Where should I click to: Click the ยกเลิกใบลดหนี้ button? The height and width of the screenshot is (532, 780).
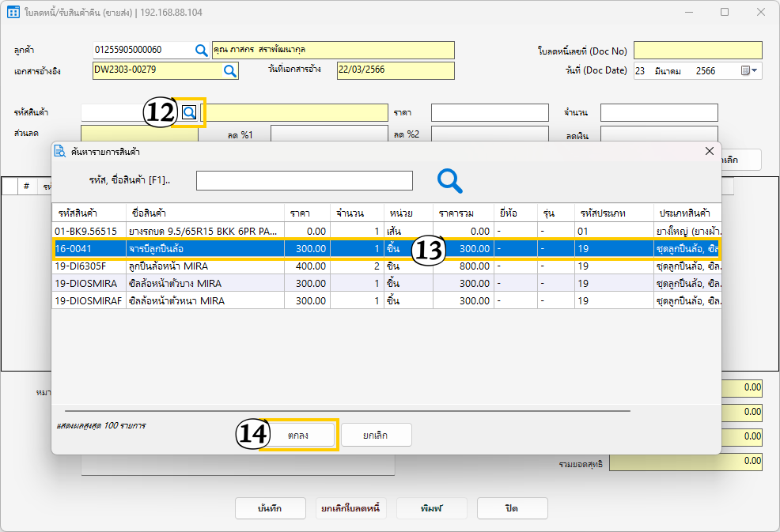click(x=348, y=508)
